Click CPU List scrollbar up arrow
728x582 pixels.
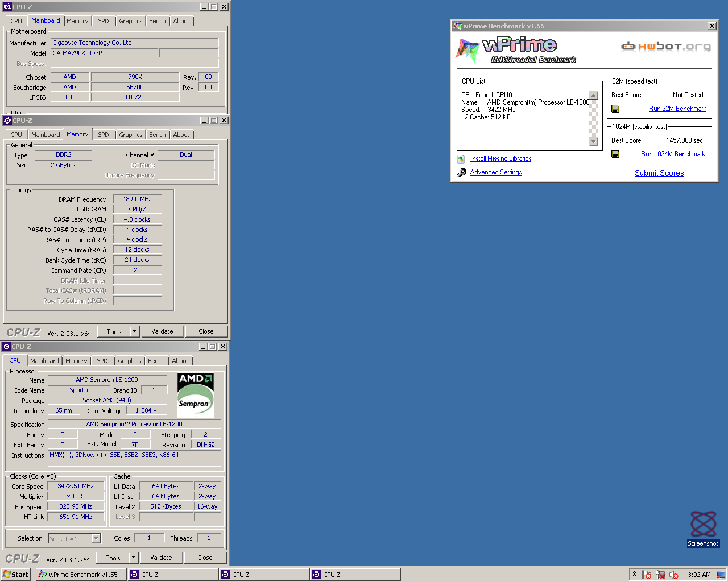coord(594,95)
